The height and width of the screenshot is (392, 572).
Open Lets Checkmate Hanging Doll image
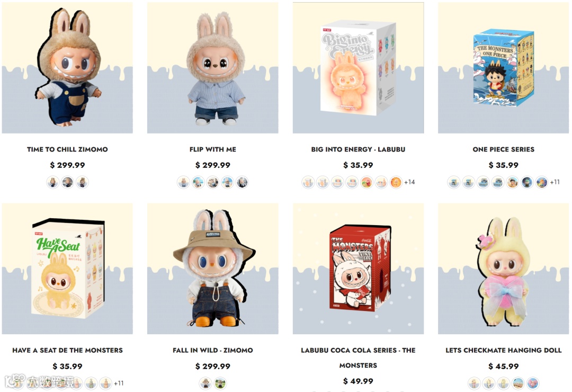pos(504,269)
